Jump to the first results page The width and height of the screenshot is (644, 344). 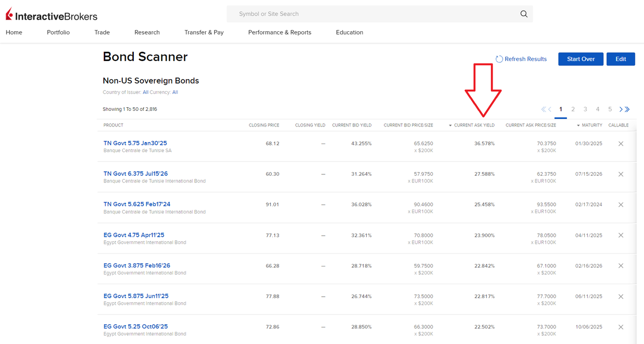[x=544, y=109]
